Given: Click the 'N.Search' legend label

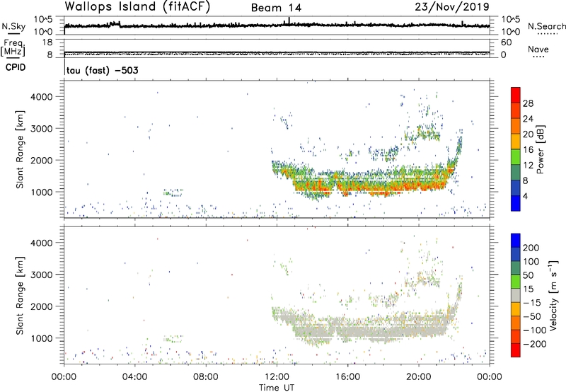Looking at the screenshot, I should click(546, 26).
